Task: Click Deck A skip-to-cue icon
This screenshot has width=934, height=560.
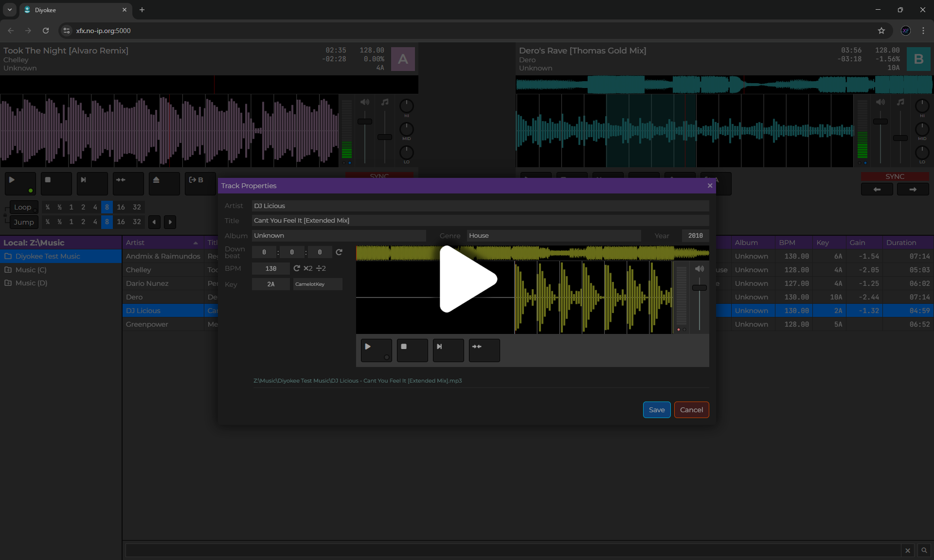Action: tap(92, 184)
